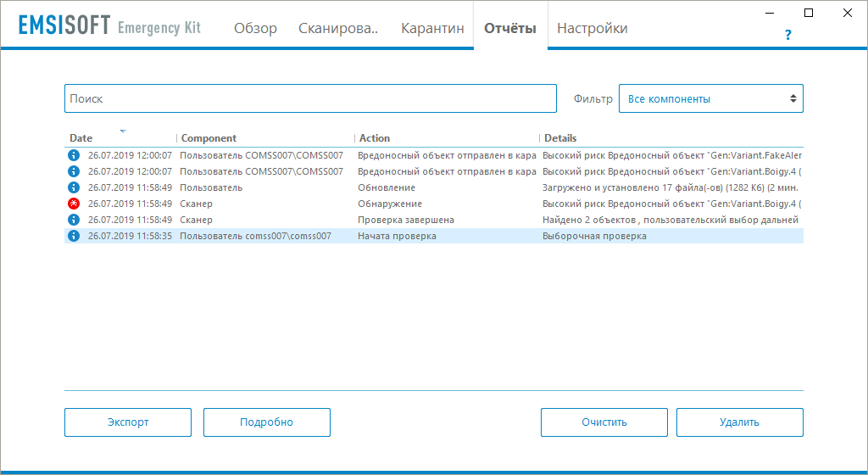Sort by the Component column header
Image resolution: width=868 pixels, height=475 pixels.
pos(209,138)
